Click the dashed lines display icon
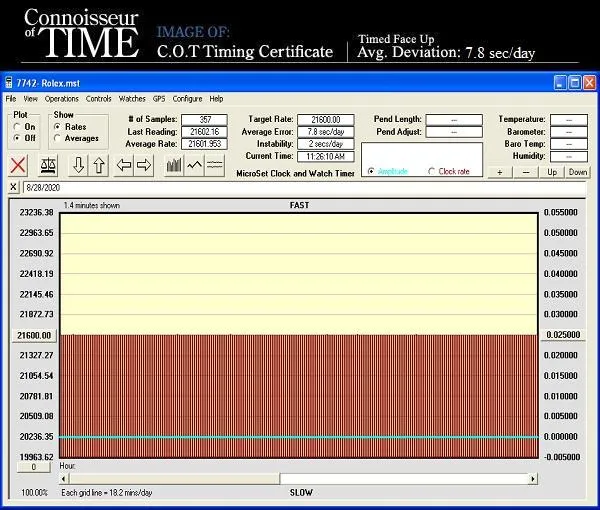 [x=214, y=165]
